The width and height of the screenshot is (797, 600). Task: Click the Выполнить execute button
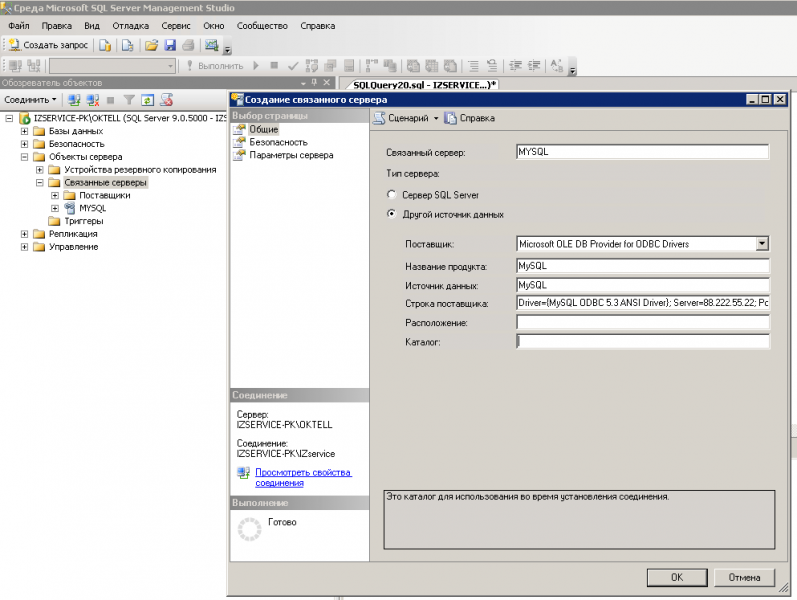coord(214,66)
